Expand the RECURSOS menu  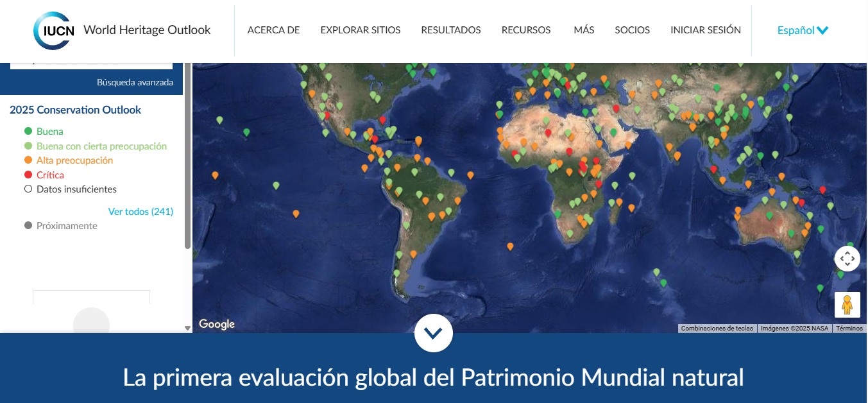[x=526, y=30]
